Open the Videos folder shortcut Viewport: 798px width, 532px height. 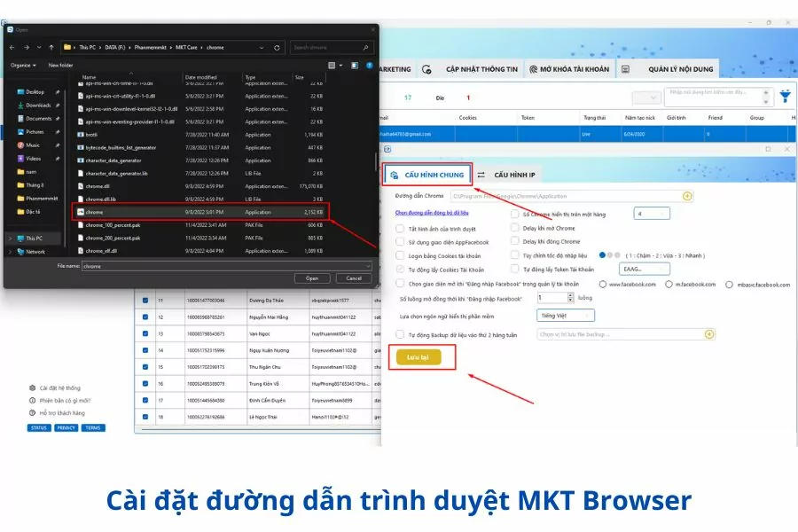(33, 159)
